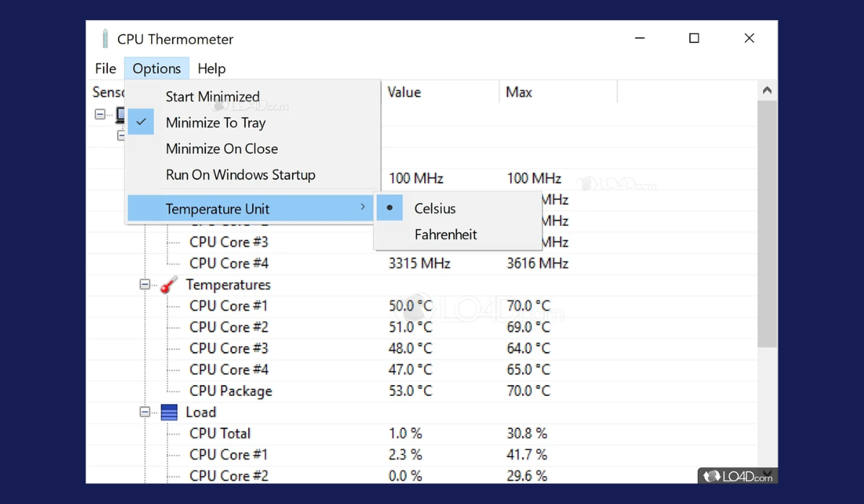Click CPU Core #1 max temperature 70.0 °C
The height and width of the screenshot is (504, 864).
tap(528, 306)
